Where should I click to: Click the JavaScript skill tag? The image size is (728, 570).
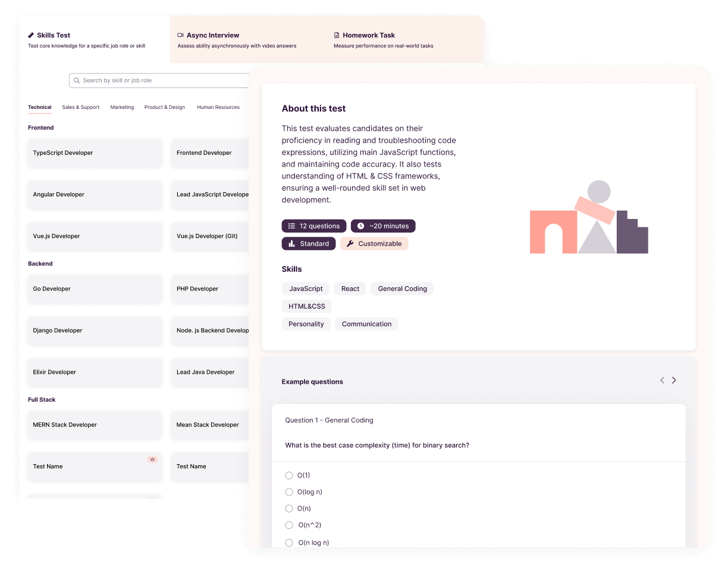pyautogui.click(x=306, y=289)
